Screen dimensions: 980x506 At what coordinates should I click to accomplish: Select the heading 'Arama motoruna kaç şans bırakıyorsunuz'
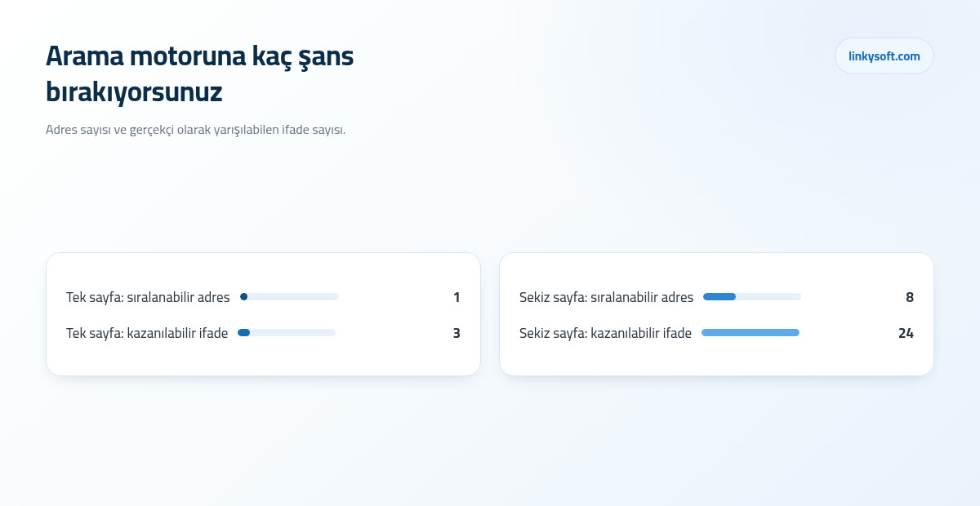pos(200,74)
